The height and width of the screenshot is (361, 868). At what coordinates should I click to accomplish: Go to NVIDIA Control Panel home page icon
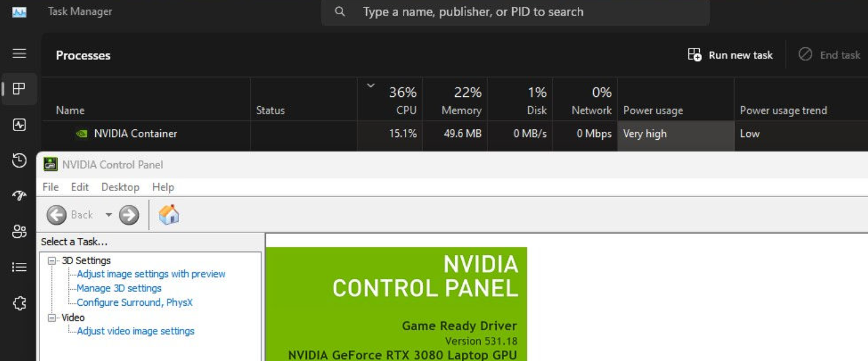point(169,214)
